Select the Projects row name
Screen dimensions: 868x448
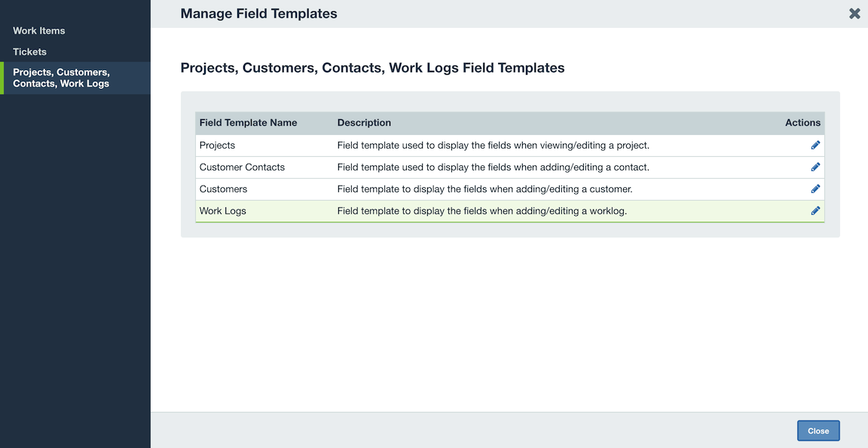click(217, 146)
